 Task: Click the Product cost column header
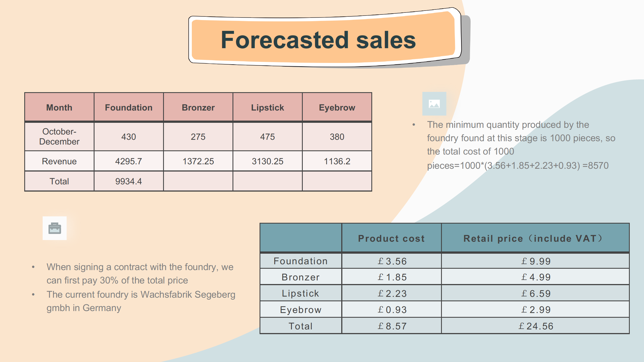coord(391,238)
